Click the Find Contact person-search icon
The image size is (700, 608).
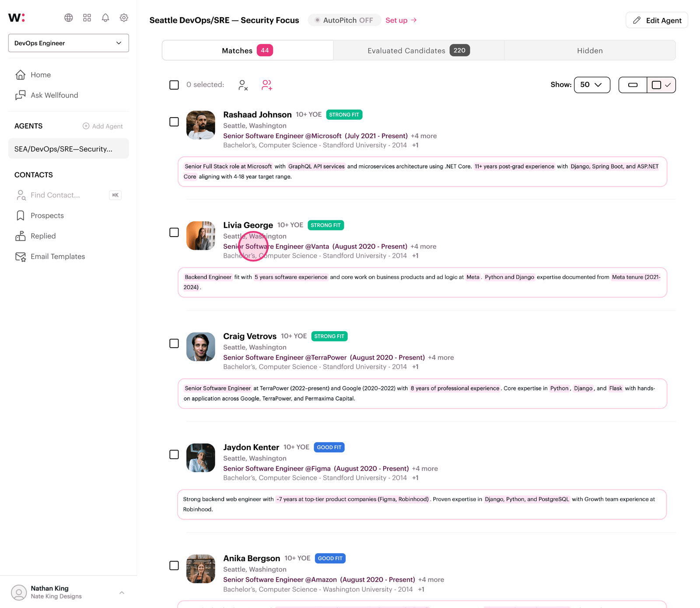(x=21, y=195)
